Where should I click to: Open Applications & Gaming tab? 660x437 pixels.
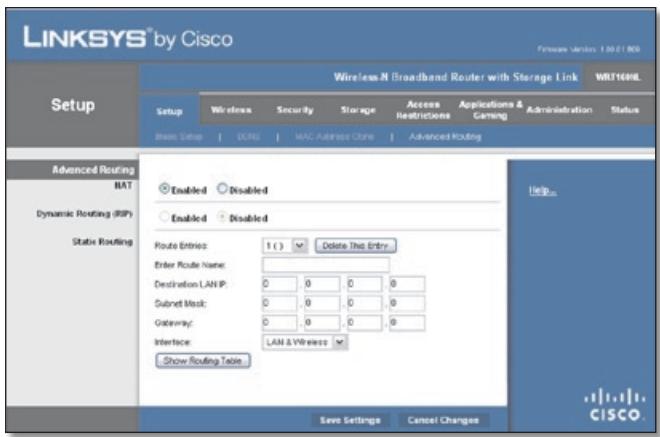tap(490, 110)
